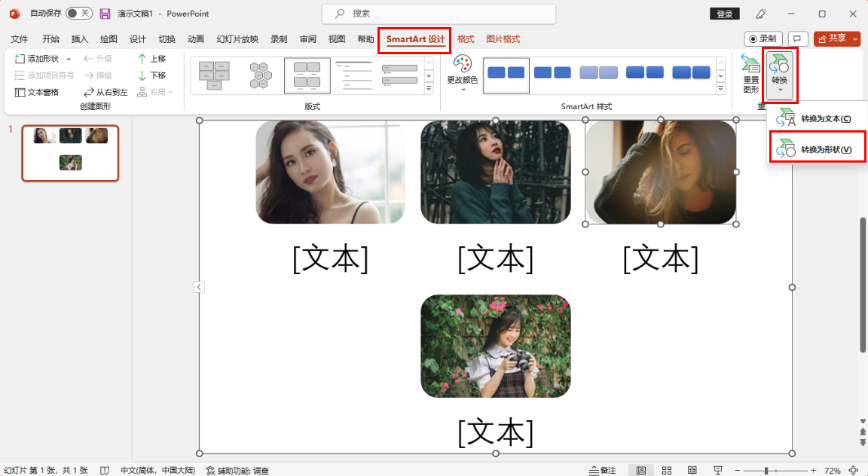Expand the SmartArt layouts gallery
Screen dimensions: 868x476
point(429,89)
